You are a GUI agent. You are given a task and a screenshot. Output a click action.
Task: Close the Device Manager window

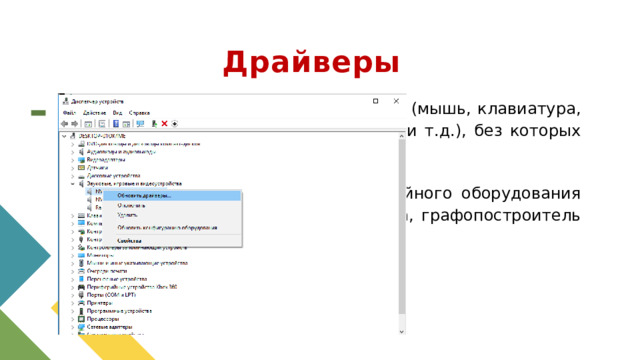click(x=396, y=101)
